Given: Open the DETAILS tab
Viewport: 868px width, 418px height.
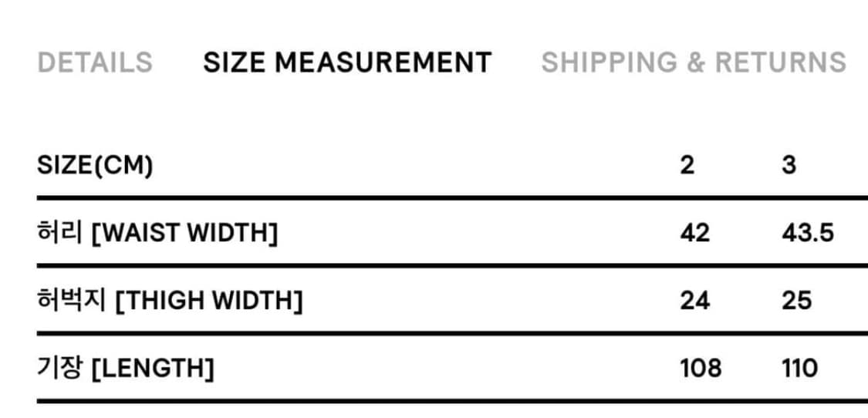Looking at the screenshot, I should click(95, 62).
